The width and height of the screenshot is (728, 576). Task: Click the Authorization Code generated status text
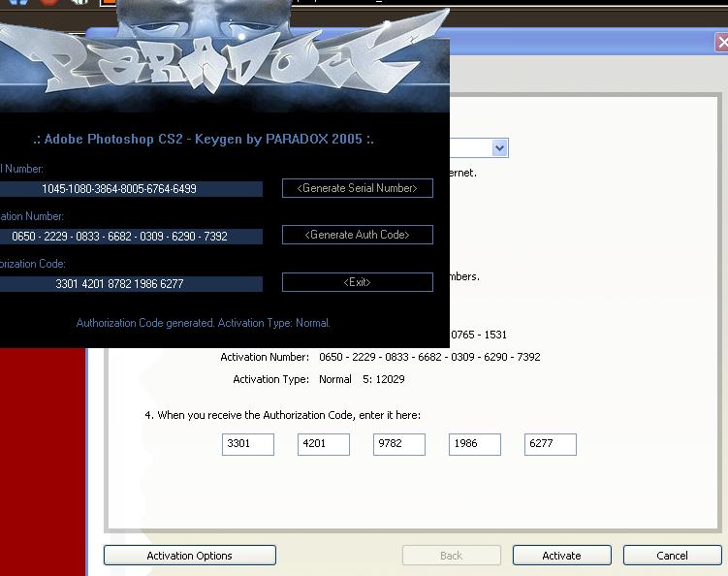point(203,323)
